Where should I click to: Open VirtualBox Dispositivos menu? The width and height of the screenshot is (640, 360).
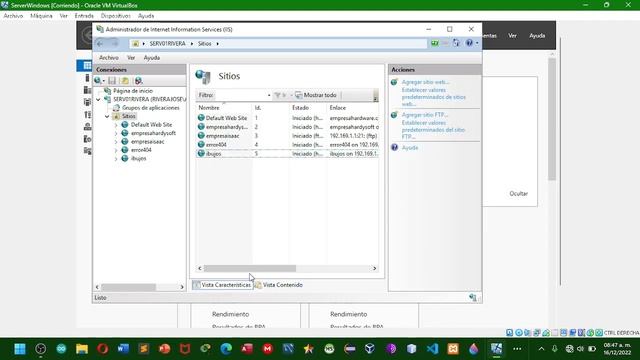(x=116, y=16)
